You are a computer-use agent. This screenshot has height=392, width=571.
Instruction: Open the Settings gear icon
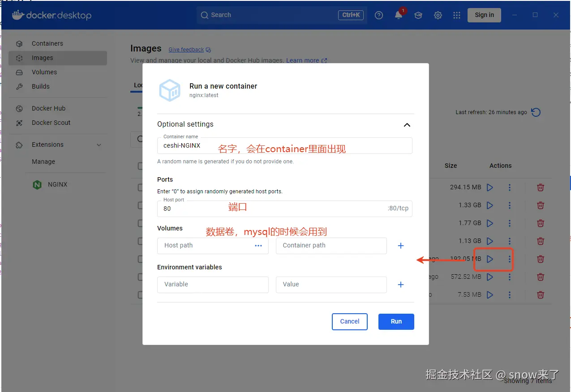point(438,15)
